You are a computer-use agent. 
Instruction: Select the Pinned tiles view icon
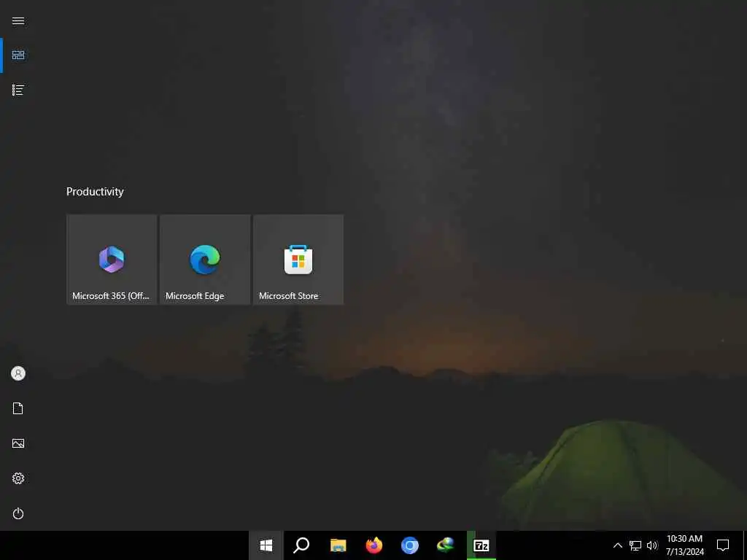pyautogui.click(x=18, y=55)
